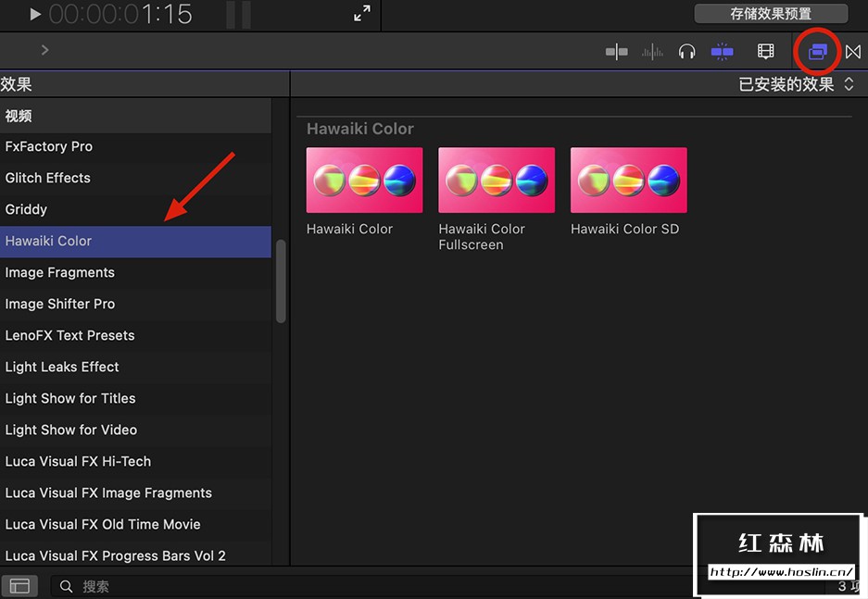This screenshot has width=868, height=599.
Task: Click the timeline history forward chevron
Action: point(44,50)
